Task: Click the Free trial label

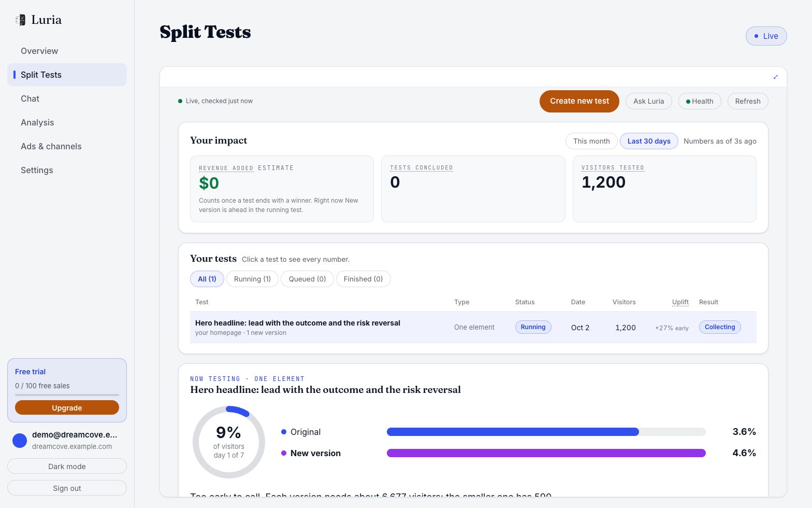Action: coord(30,372)
